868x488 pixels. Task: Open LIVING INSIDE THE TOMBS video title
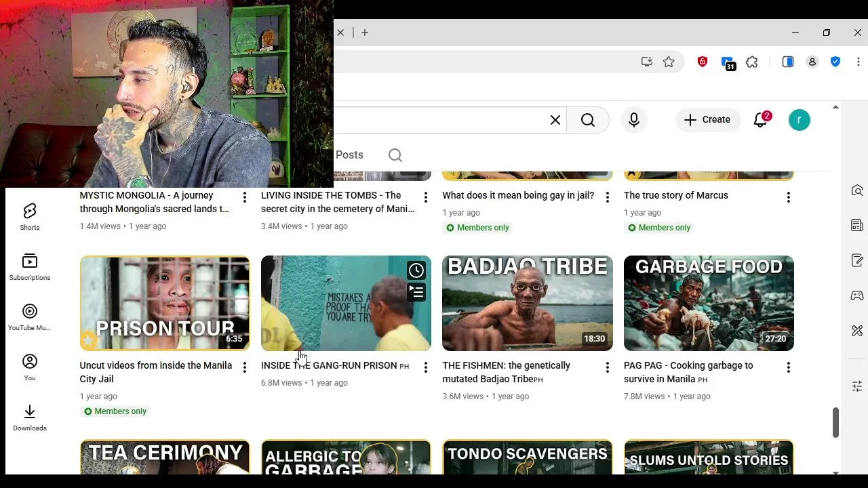tap(338, 202)
